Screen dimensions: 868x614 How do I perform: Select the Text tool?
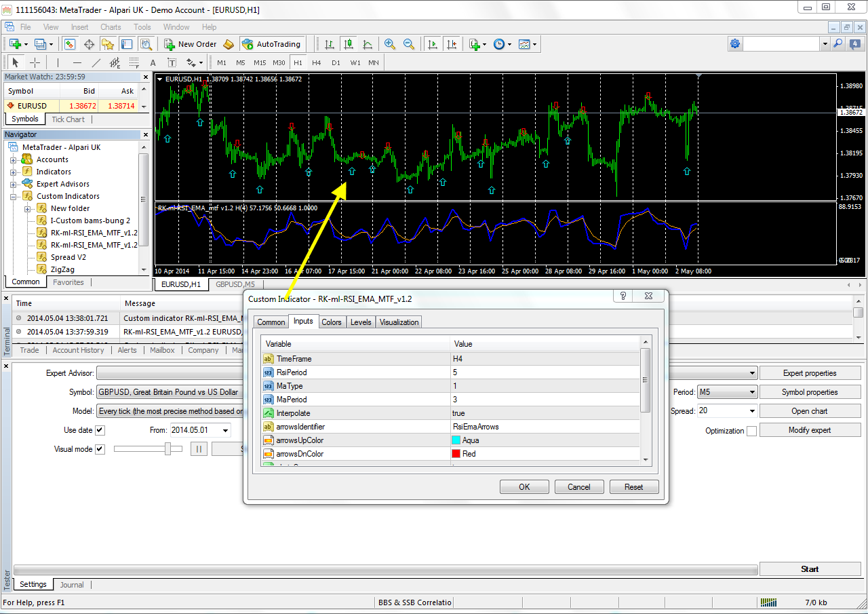pyautogui.click(x=153, y=62)
